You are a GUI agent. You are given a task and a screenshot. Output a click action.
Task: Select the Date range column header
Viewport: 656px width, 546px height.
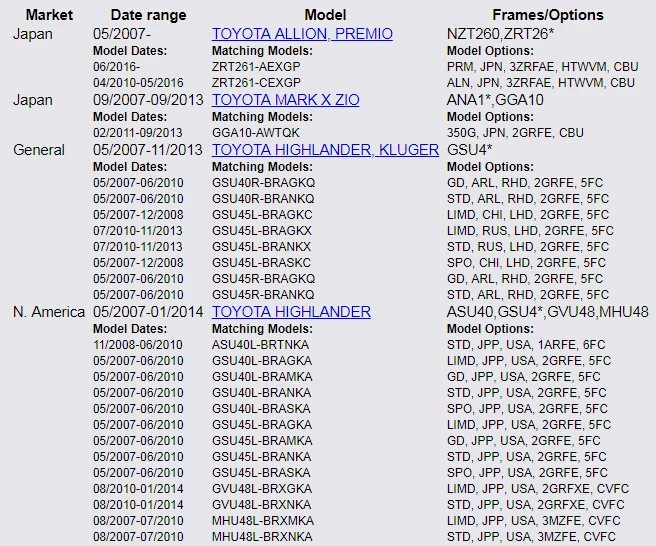pos(149,15)
